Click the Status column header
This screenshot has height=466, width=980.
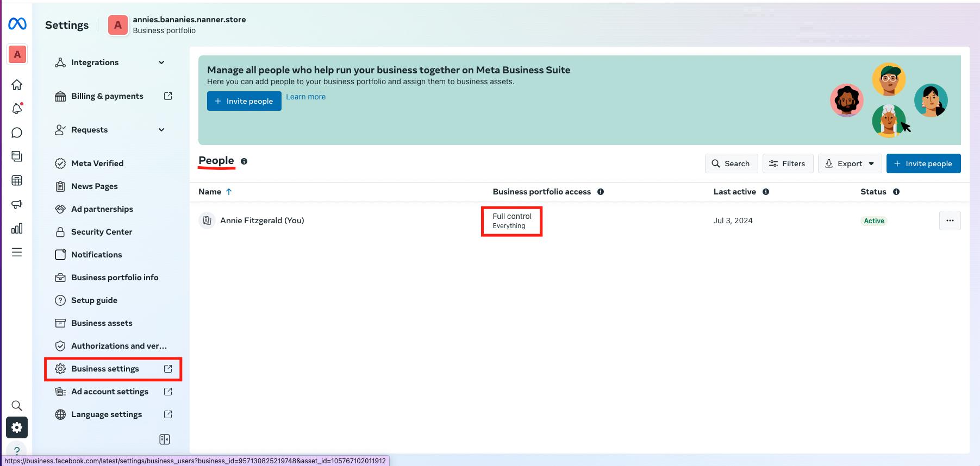(x=873, y=192)
